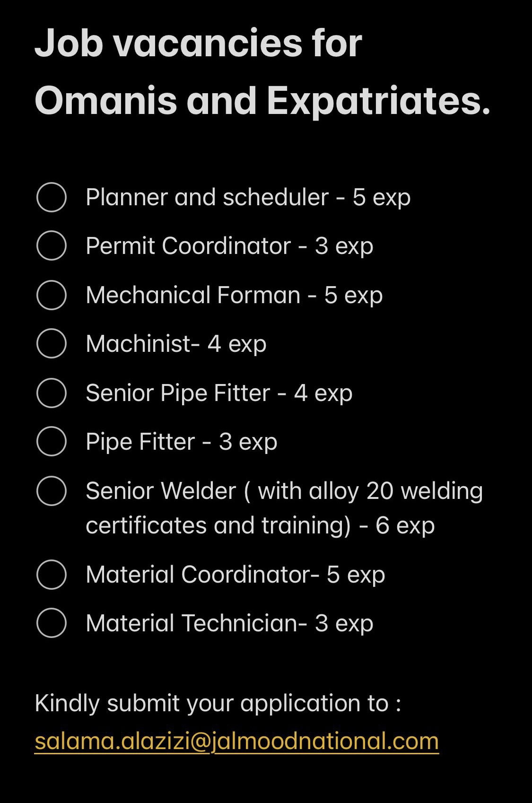Click the Mechanical Forman - 5 exp text

click(234, 296)
